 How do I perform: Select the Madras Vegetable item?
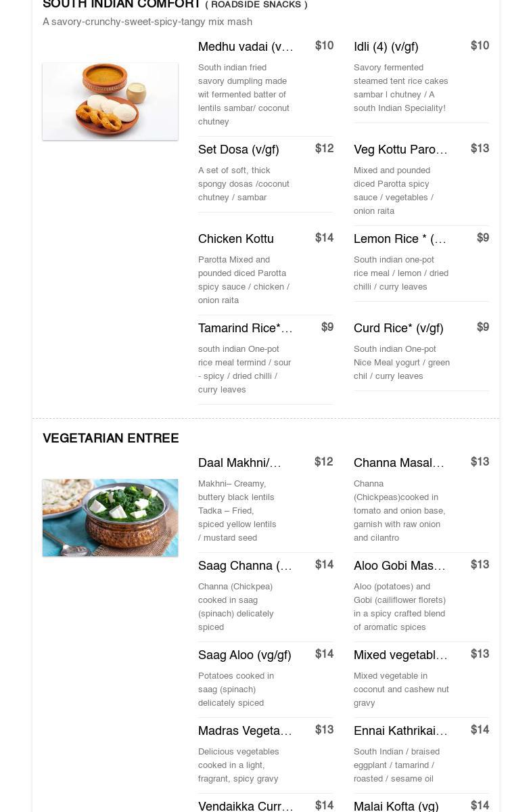245,731
